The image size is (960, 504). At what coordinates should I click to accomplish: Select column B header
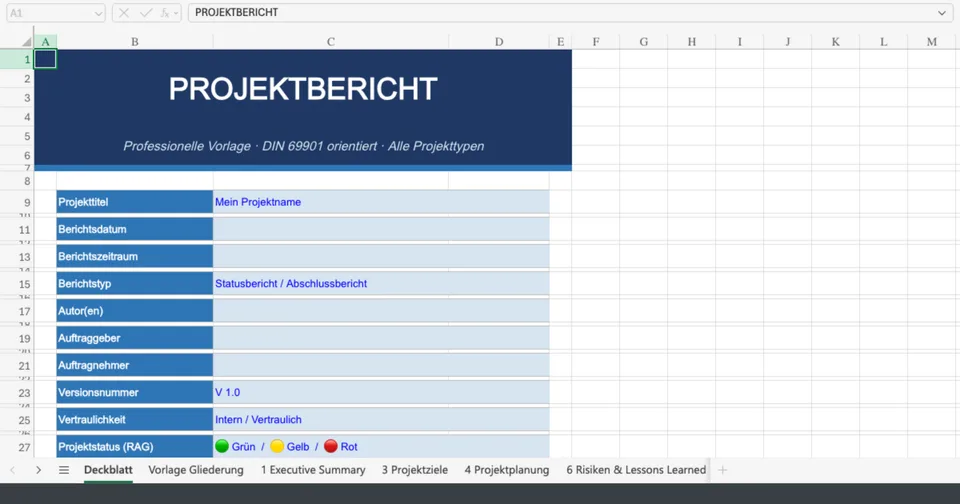135,42
